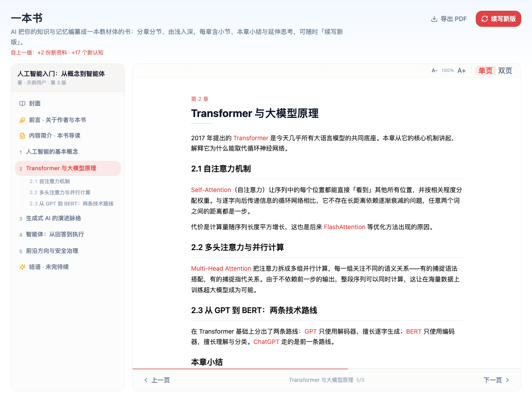Click the 续写新版 button
Viewport: 532px width, 402px height.
498,19
